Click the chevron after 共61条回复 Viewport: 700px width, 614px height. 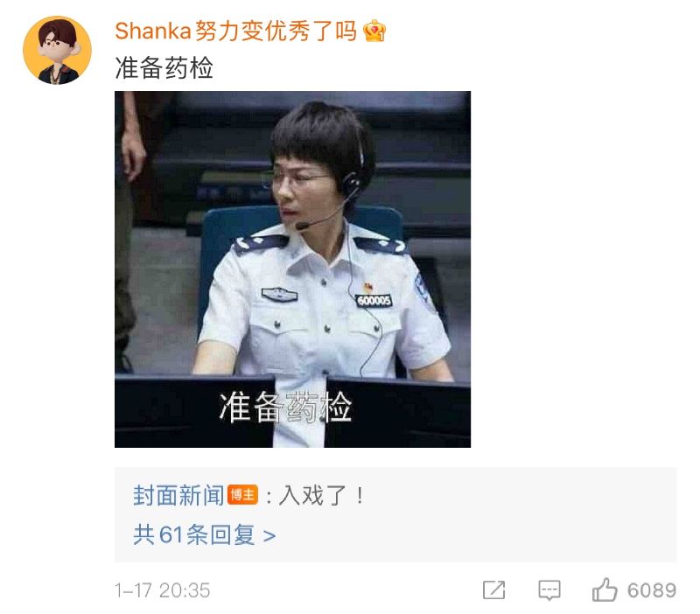(269, 535)
